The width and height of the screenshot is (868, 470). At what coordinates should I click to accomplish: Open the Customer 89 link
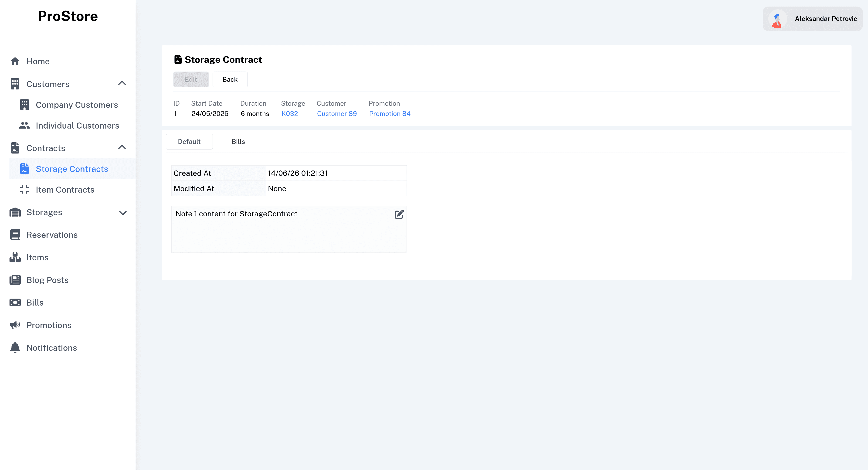[x=337, y=114]
